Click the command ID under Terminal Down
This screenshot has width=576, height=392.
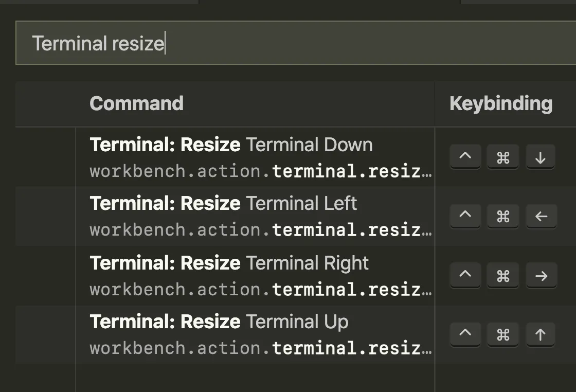tap(260, 171)
